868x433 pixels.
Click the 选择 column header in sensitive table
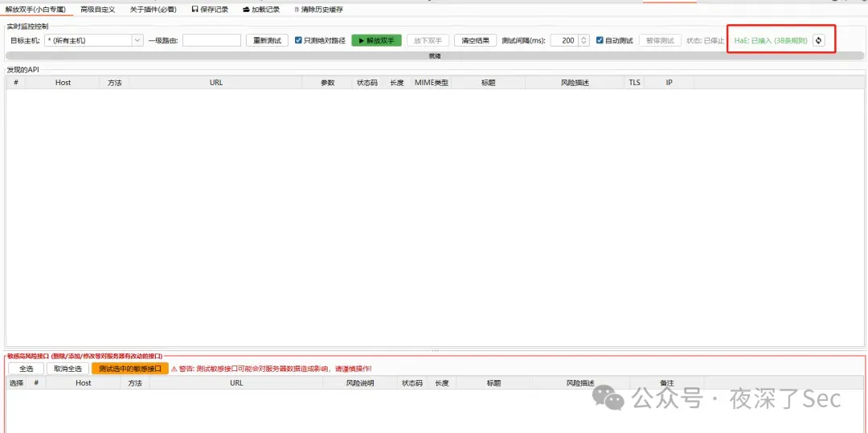(x=16, y=382)
